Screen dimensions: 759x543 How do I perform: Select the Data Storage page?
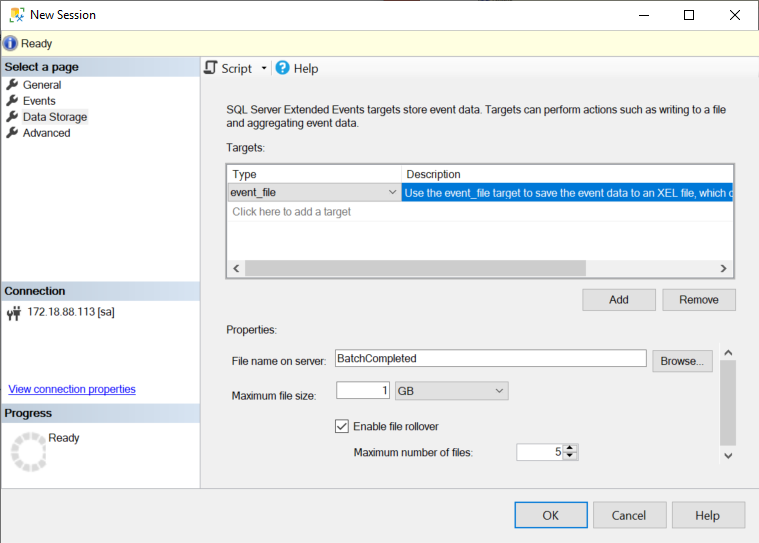[x=55, y=117]
